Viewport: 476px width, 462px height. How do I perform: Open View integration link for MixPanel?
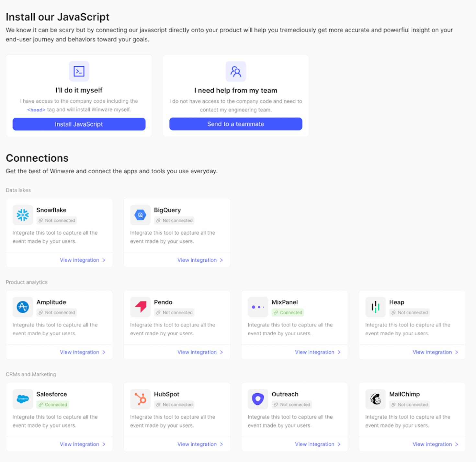314,352
